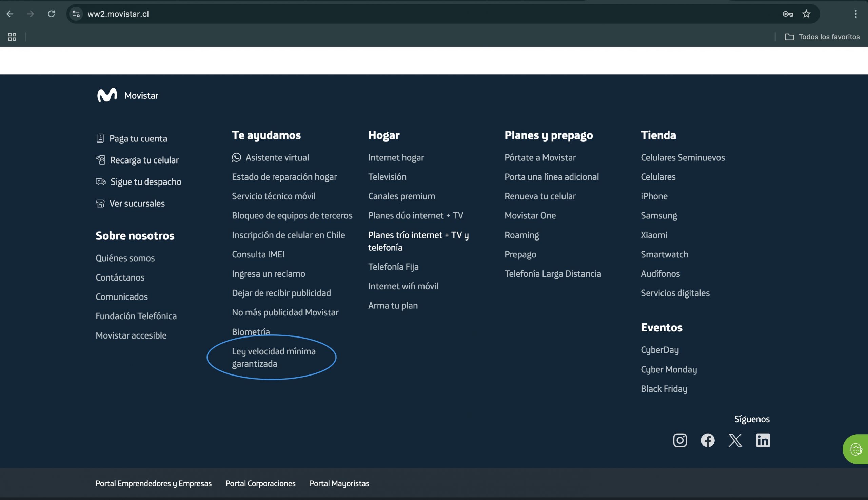
Task: Reload the page with refresh icon
Action: (51, 14)
